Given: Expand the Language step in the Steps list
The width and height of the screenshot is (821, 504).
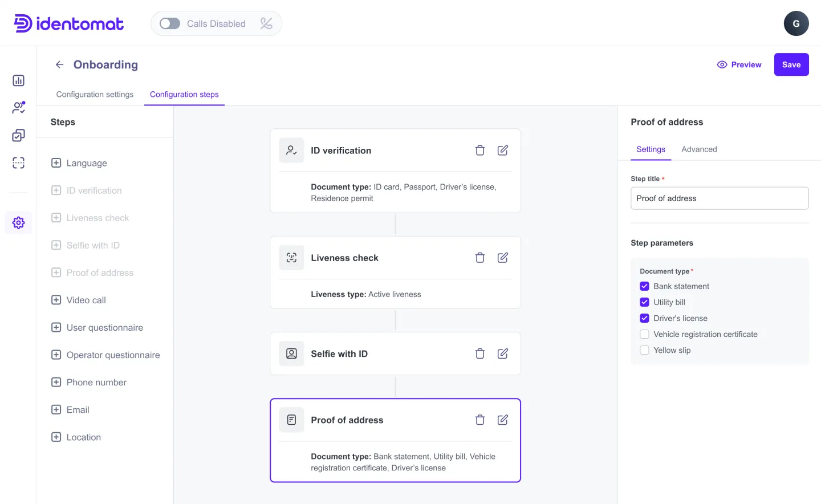Looking at the screenshot, I should [56, 163].
